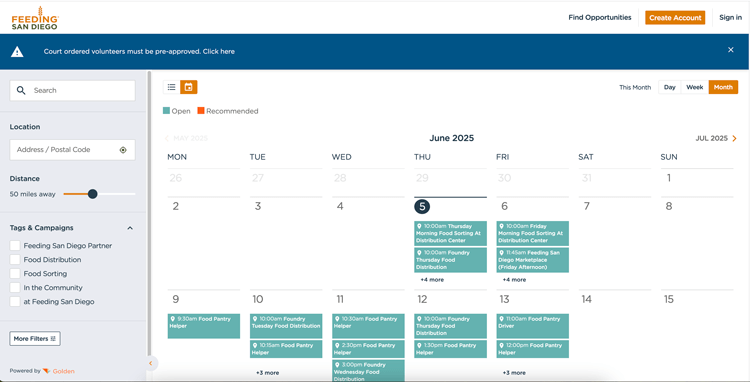Click the Create Account button

[675, 18]
